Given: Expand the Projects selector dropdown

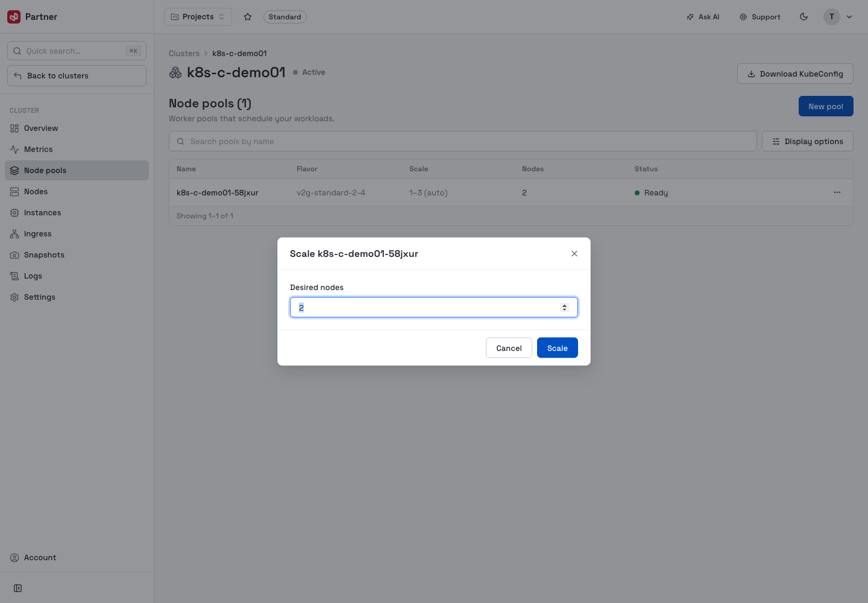Looking at the screenshot, I should 198,17.
